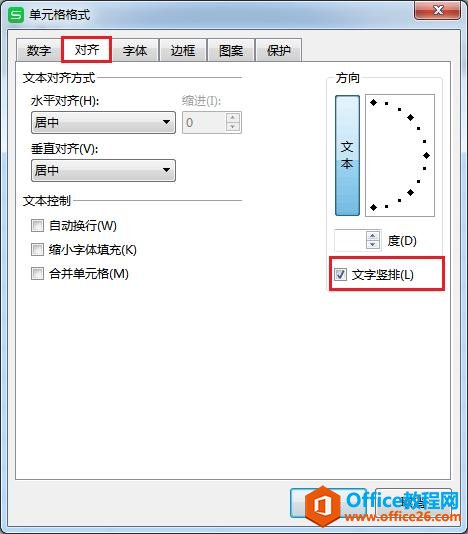
Task: Open the 水平对齐 dropdown list
Action: point(103,122)
